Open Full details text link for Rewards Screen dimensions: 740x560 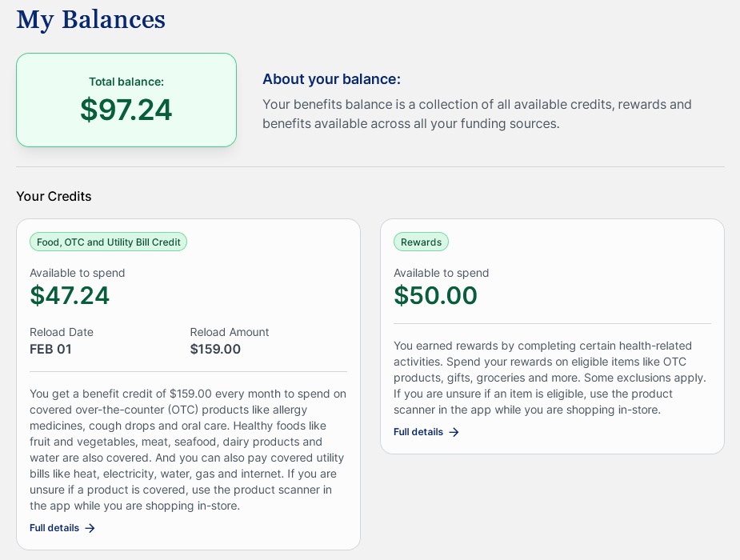(x=418, y=432)
